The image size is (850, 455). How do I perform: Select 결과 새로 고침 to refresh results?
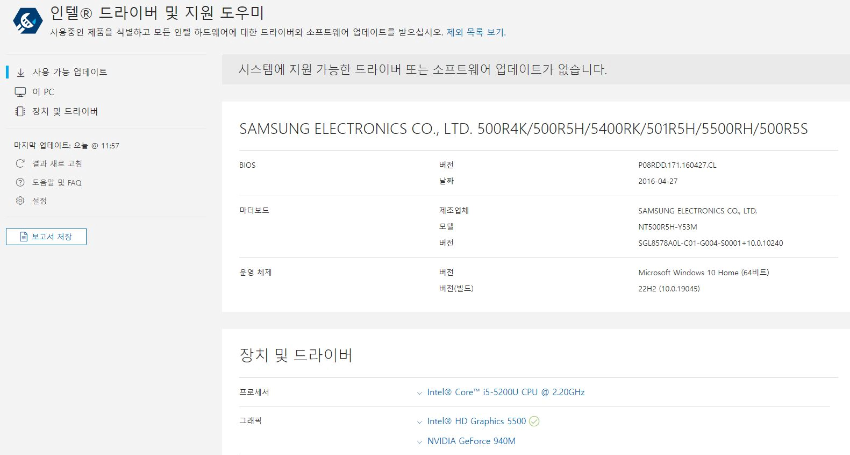pos(57,163)
